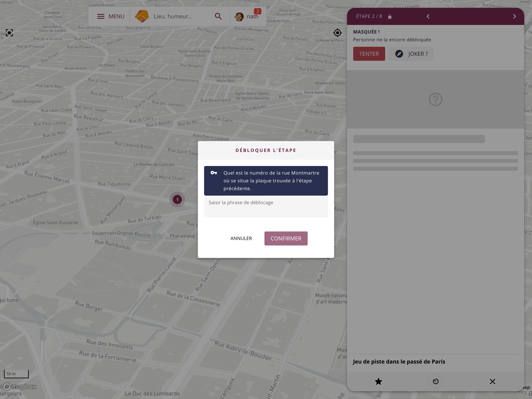Click the search magnifier icon
Image resolution: width=532 pixels, height=399 pixels.
coord(218,16)
